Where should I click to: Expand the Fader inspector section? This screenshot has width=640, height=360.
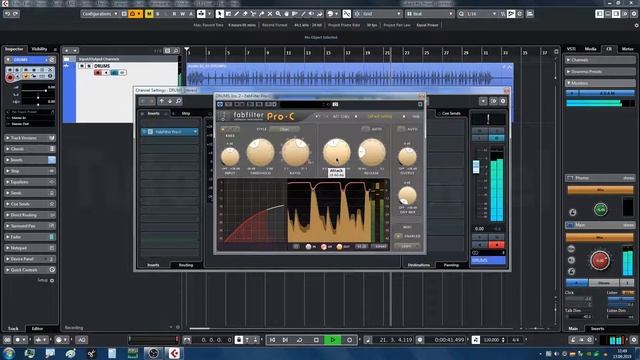[29, 237]
